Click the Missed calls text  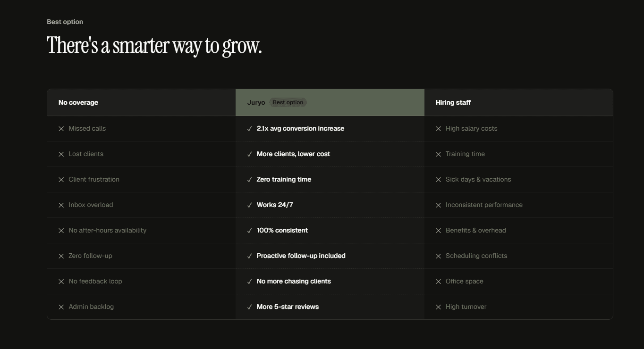coord(87,128)
